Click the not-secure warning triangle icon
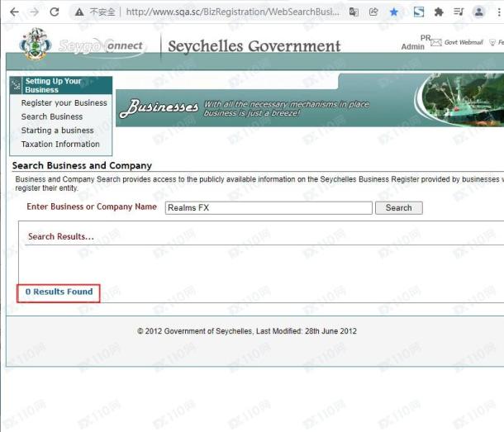The width and height of the screenshot is (504, 432). [79, 12]
